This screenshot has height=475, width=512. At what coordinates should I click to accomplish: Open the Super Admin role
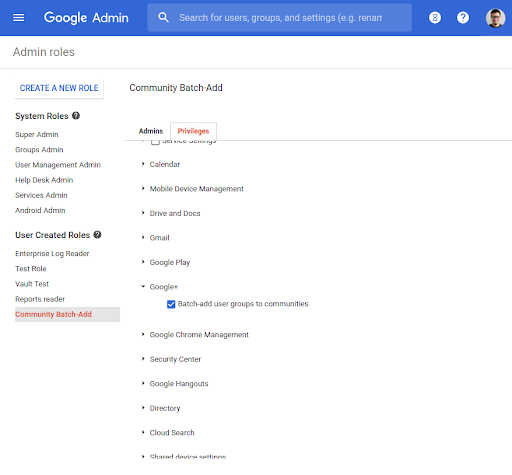pos(37,134)
